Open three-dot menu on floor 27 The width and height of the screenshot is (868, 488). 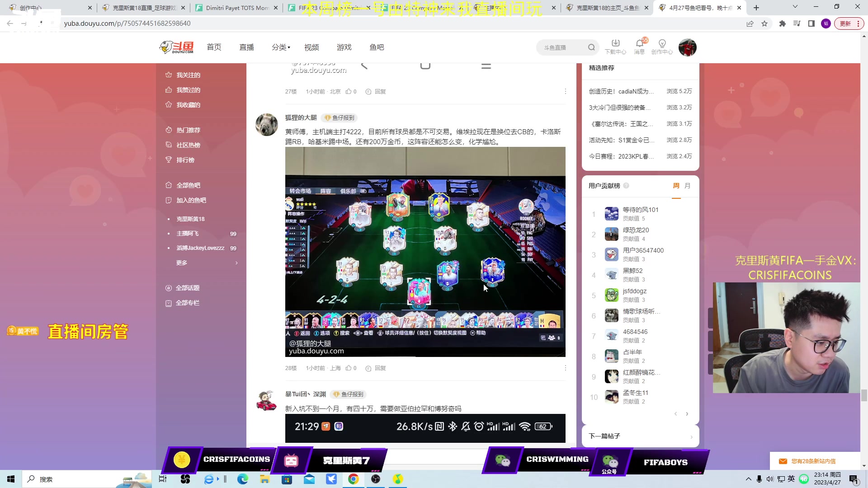click(565, 91)
